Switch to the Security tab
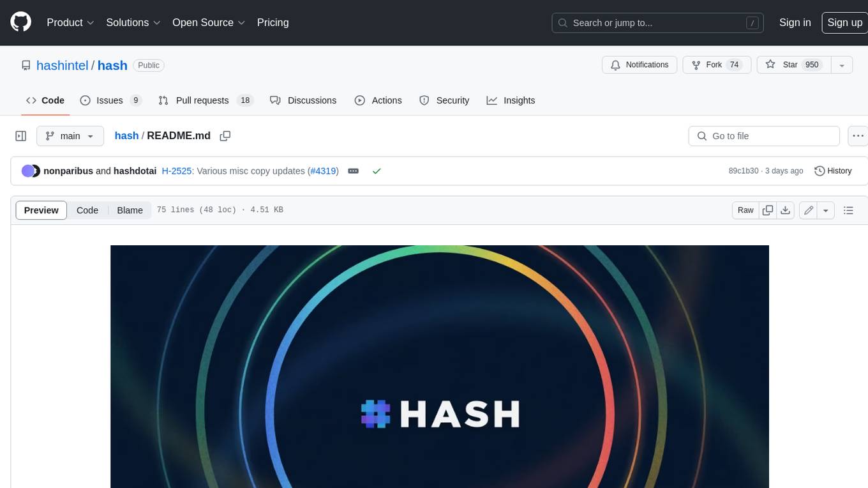 pyautogui.click(x=444, y=100)
